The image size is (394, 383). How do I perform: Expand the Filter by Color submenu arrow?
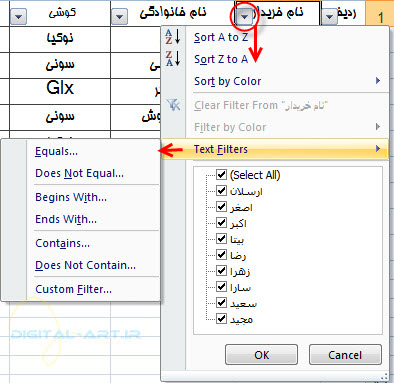pyautogui.click(x=378, y=127)
